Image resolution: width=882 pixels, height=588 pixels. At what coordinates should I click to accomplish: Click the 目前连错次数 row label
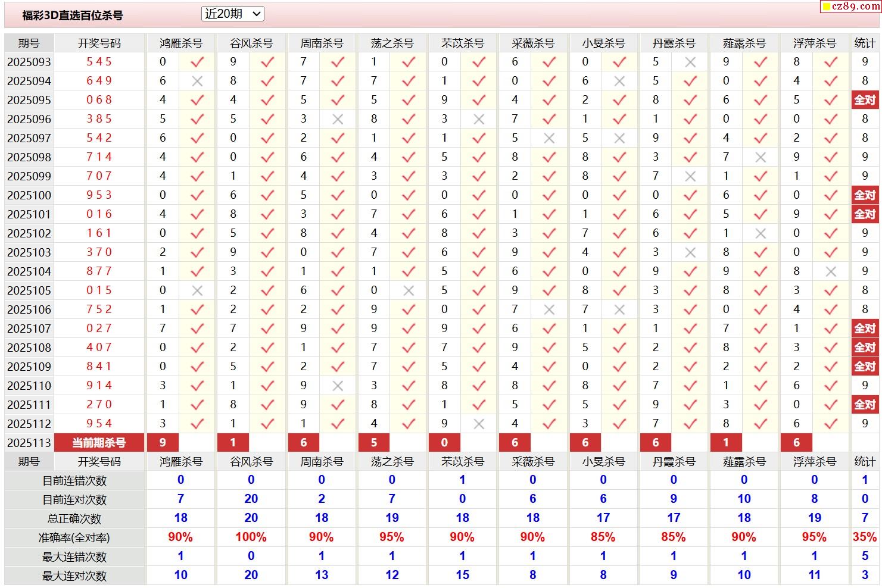tap(74, 481)
